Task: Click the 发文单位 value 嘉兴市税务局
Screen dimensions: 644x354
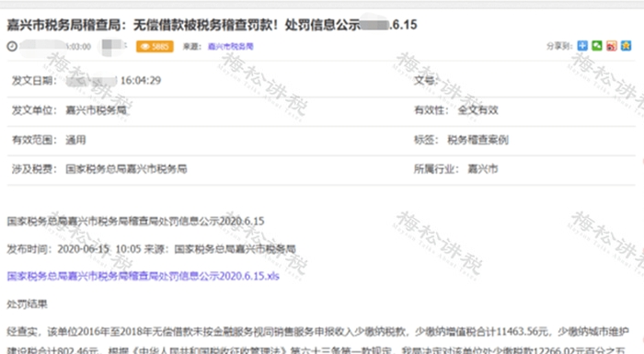Action: pos(97,110)
